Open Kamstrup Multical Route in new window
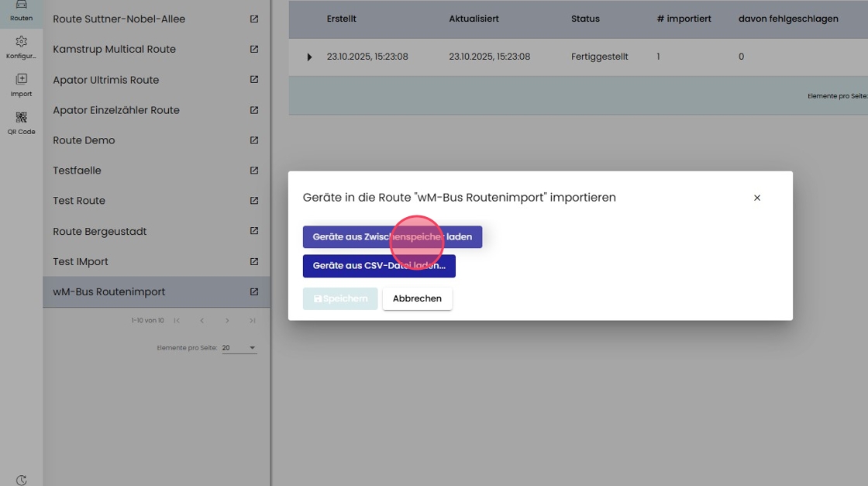Screen dimensions: 868x486 tap(254, 49)
